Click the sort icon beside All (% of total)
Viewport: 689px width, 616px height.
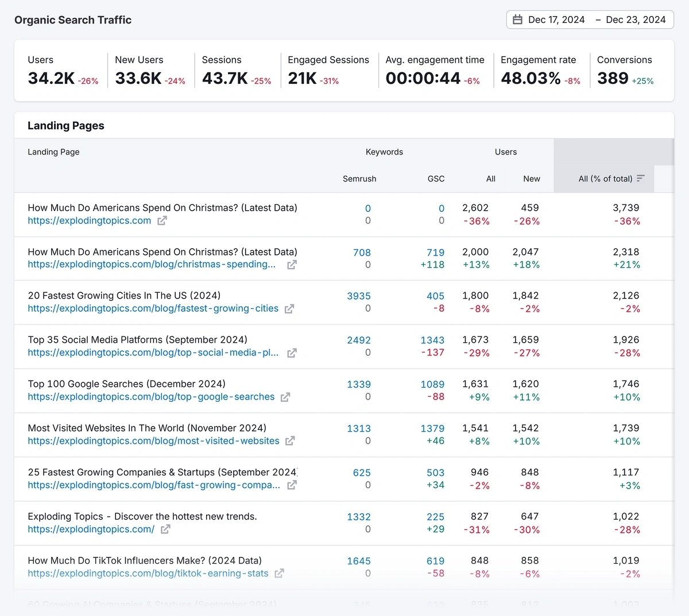click(641, 179)
